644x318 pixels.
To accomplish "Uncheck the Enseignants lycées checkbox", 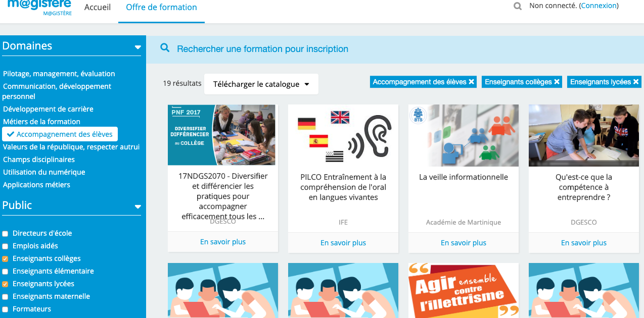I will (5, 284).
